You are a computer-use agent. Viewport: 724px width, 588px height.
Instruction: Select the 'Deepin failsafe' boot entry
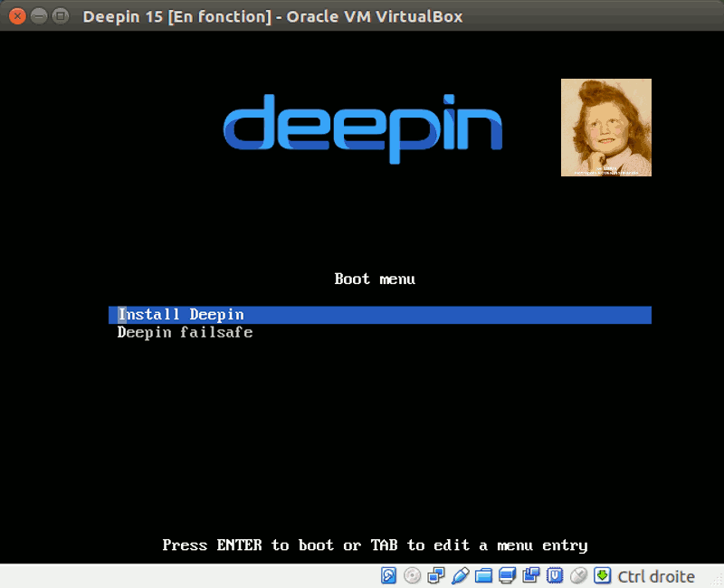(x=185, y=332)
